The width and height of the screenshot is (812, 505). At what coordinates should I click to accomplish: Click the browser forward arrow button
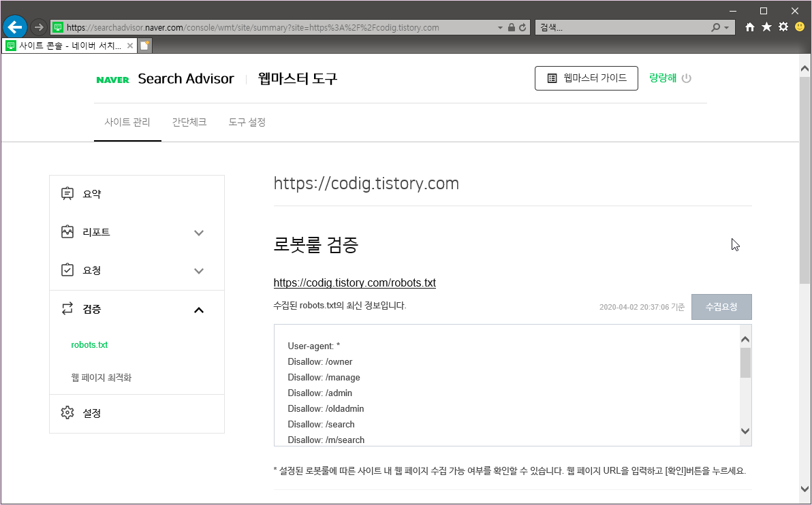38,27
